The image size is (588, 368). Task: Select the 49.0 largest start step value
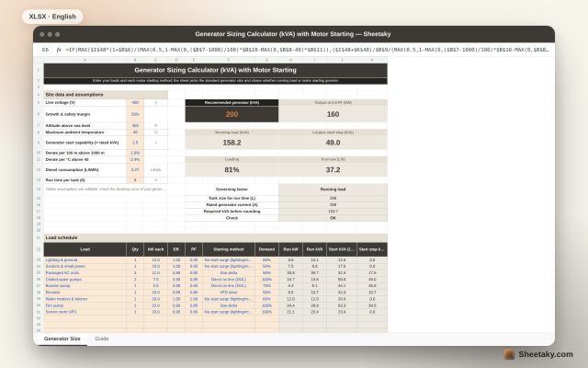(x=333, y=143)
